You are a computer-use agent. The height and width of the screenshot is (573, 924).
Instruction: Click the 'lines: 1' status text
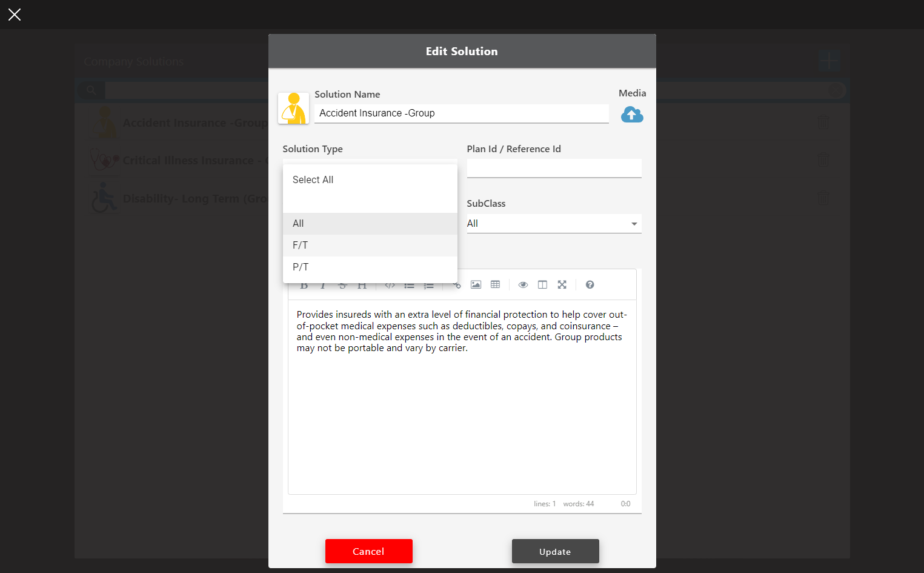pos(545,504)
